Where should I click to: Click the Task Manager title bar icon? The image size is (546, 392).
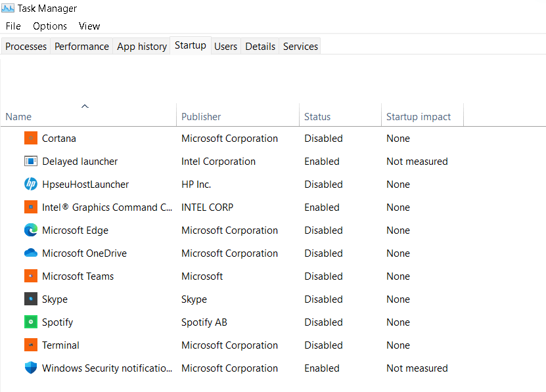click(8, 9)
